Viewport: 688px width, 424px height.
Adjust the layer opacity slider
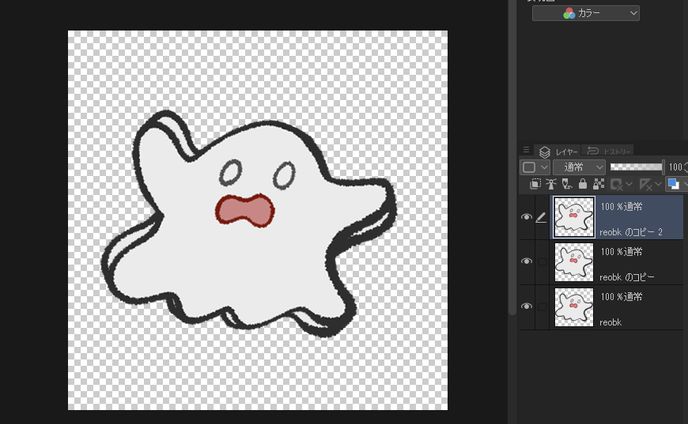point(636,167)
